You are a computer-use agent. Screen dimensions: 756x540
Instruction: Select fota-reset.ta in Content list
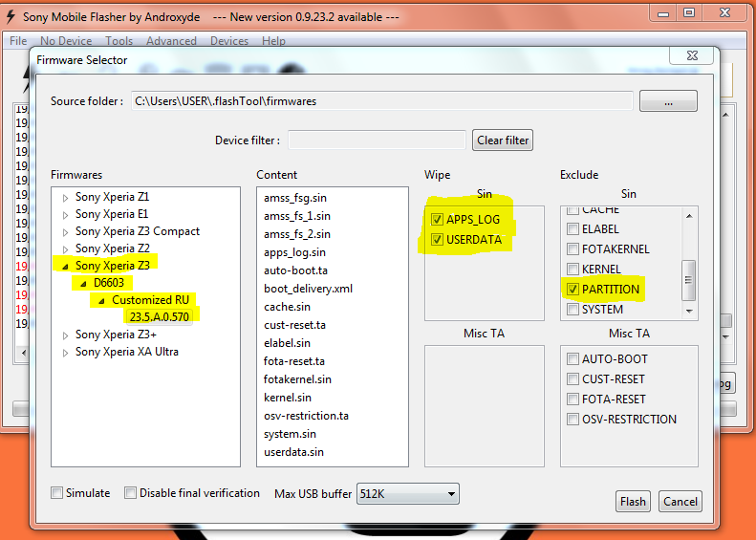(294, 361)
